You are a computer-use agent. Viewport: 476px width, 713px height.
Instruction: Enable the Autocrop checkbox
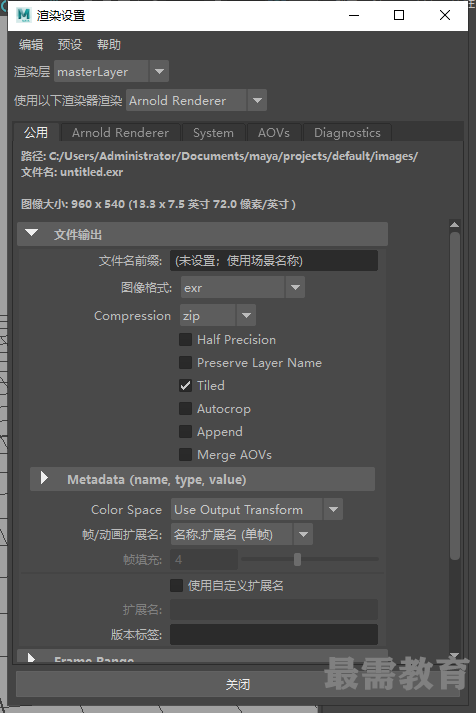click(x=185, y=408)
